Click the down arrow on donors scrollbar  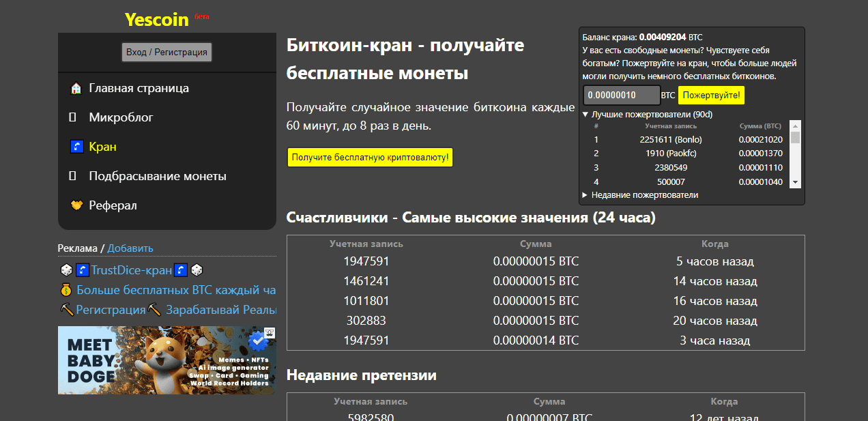click(x=794, y=182)
